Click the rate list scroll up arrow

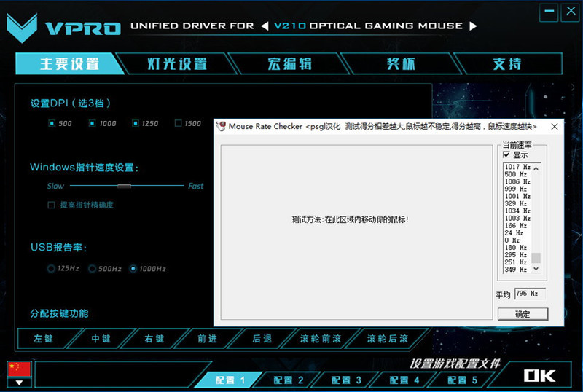pyautogui.click(x=536, y=168)
